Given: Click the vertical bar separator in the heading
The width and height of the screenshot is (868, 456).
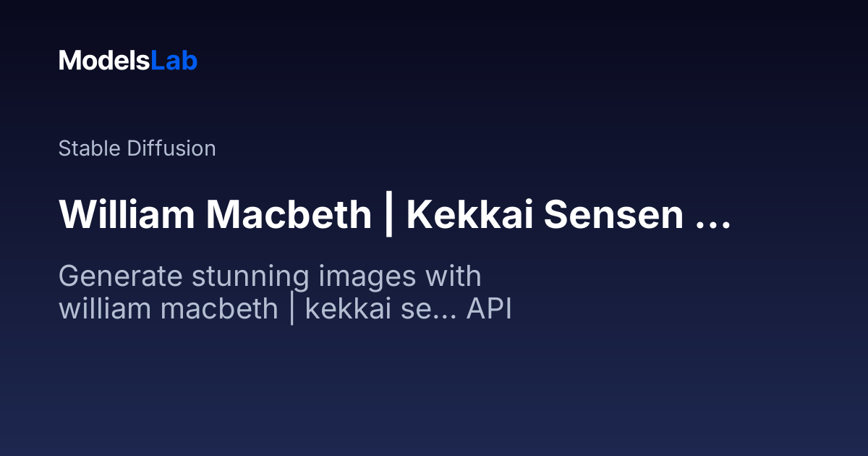Looking at the screenshot, I should pos(389,215).
